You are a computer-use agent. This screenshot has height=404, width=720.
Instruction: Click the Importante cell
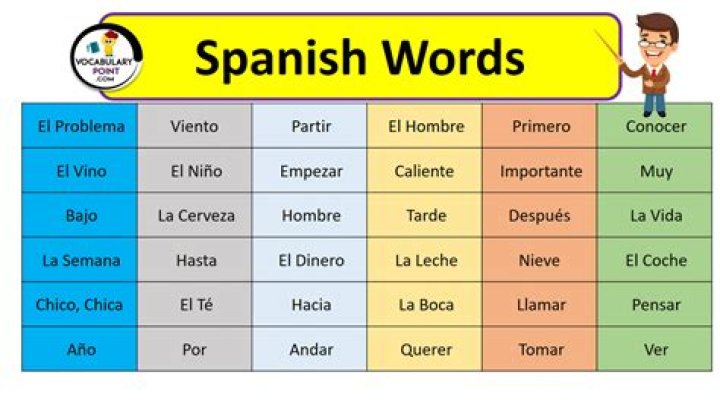(x=541, y=171)
